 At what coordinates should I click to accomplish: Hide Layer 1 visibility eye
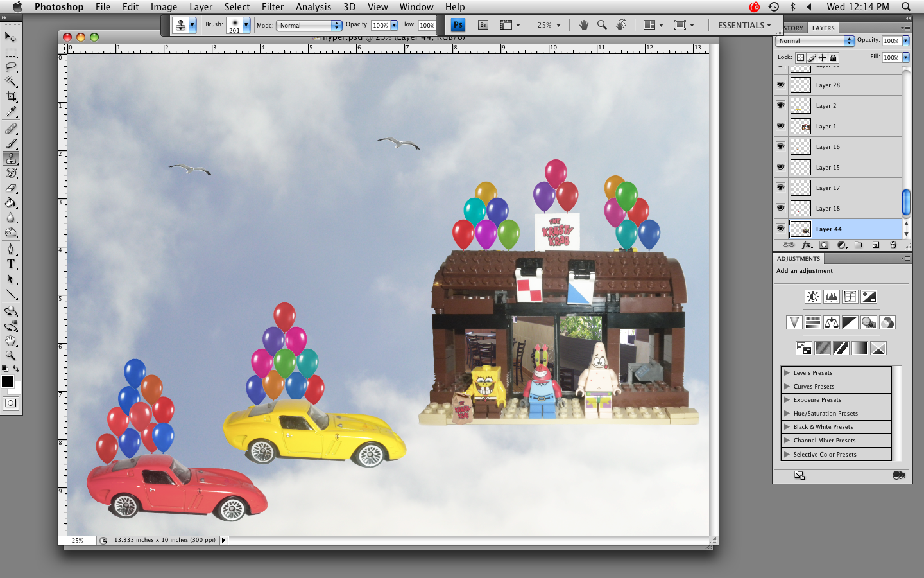[780, 126]
